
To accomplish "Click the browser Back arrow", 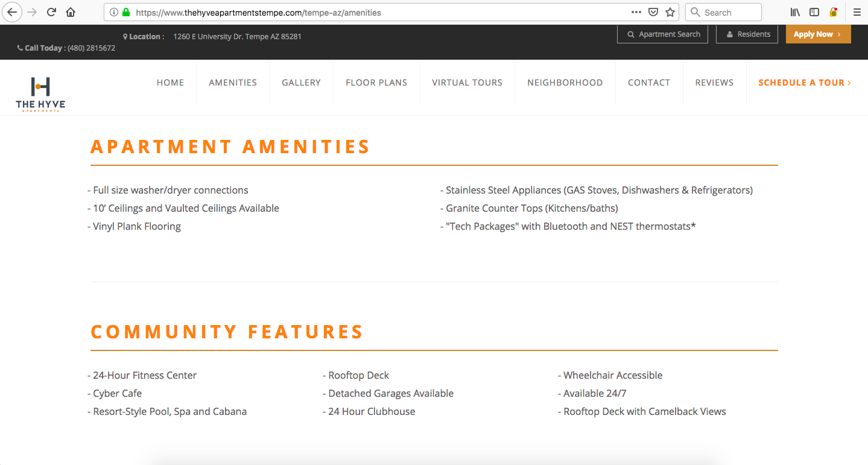I will pyautogui.click(x=12, y=12).
